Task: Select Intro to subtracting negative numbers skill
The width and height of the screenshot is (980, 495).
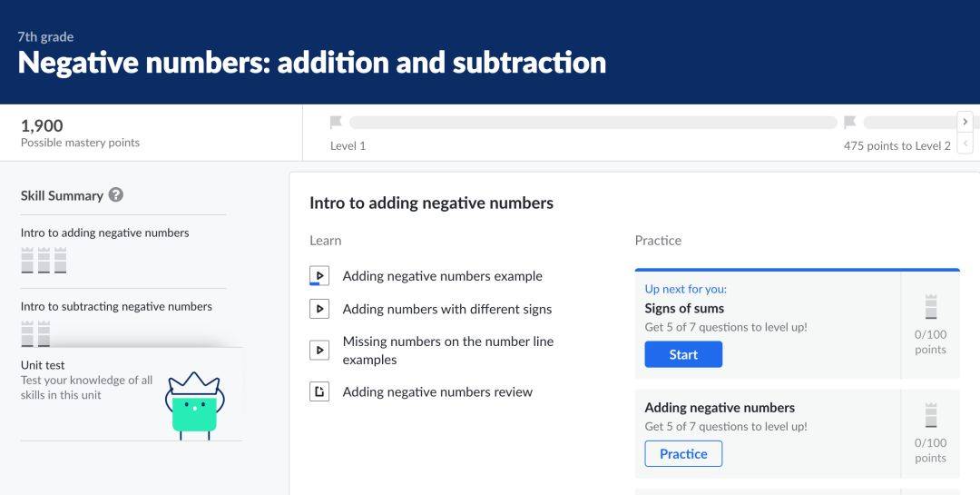Action: [x=116, y=307]
